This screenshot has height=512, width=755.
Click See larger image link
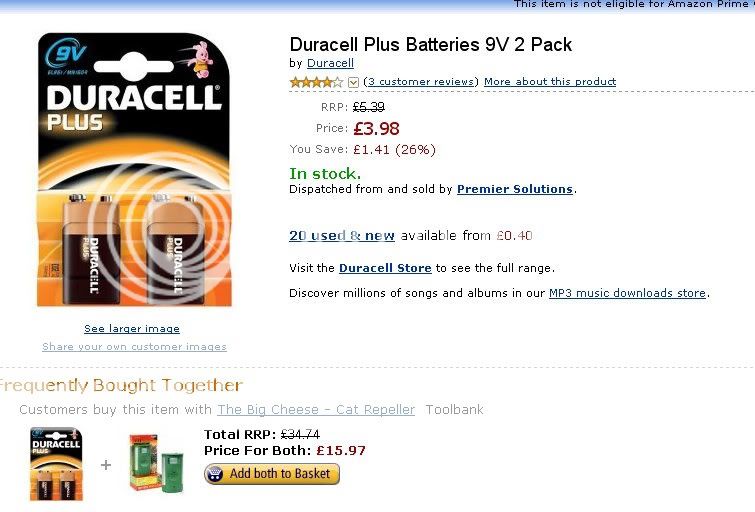click(132, 328)
